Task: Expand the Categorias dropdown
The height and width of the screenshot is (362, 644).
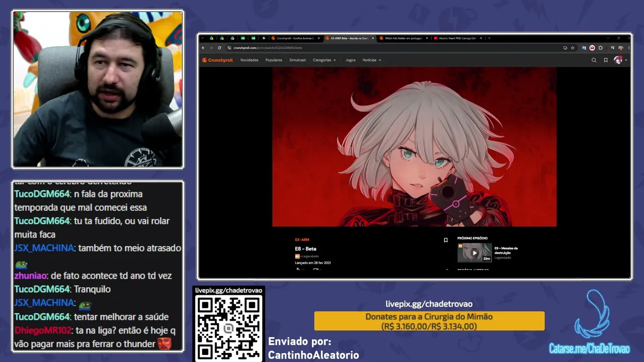Action: 324,60
